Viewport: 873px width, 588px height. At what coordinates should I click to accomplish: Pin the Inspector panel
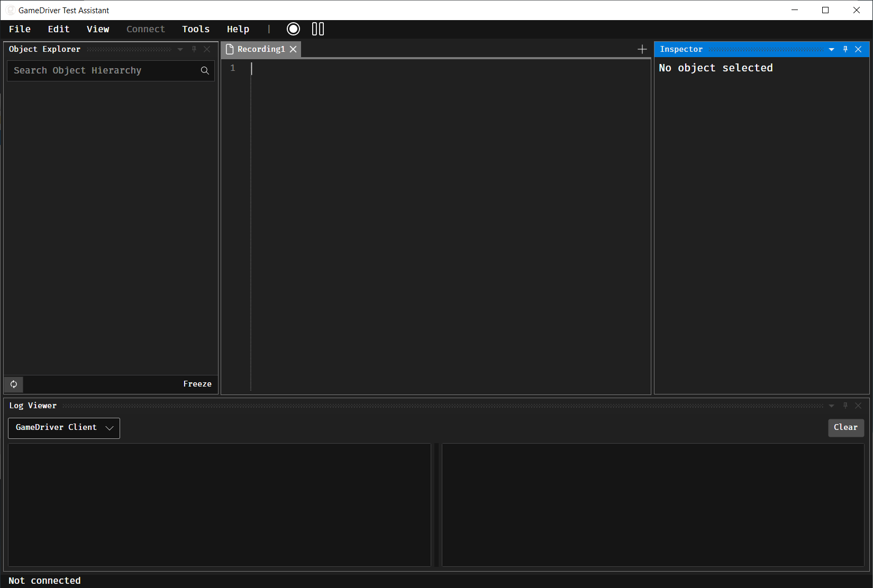[845, 49]
